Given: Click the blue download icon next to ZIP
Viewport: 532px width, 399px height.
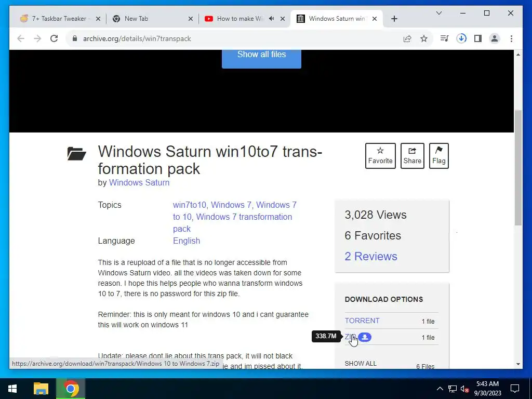Looking at the screenshot, I should (365, 337).
